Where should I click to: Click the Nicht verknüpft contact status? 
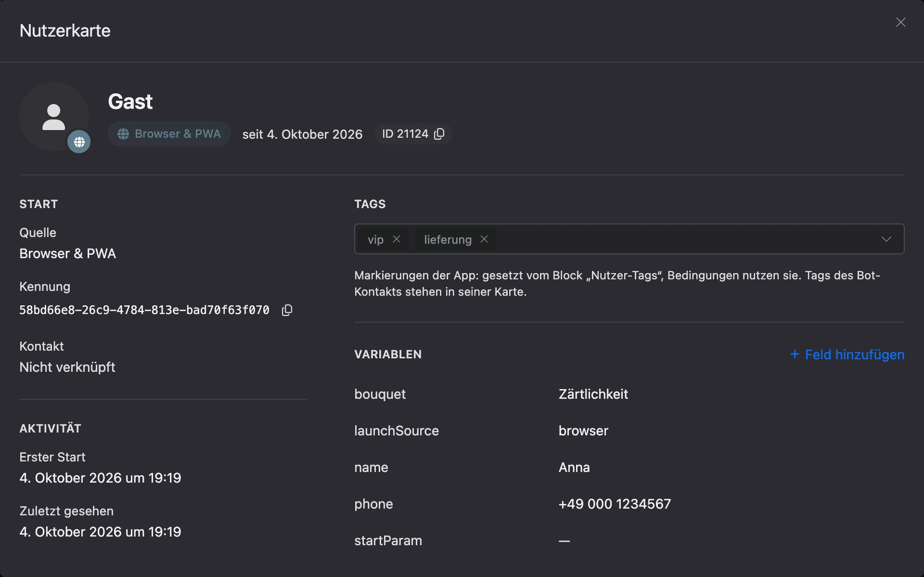coord(67,367)
